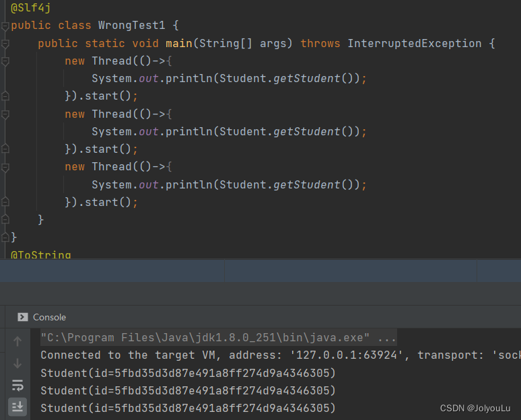
Task: Click the second Student(id=...) output line
Action: pyautogui.click(x=188, y=390)
